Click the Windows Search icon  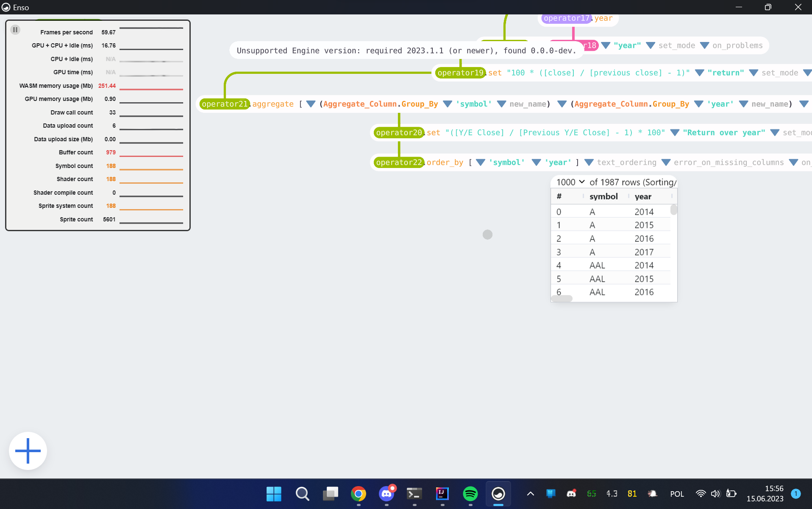click(x=302, y=494)
